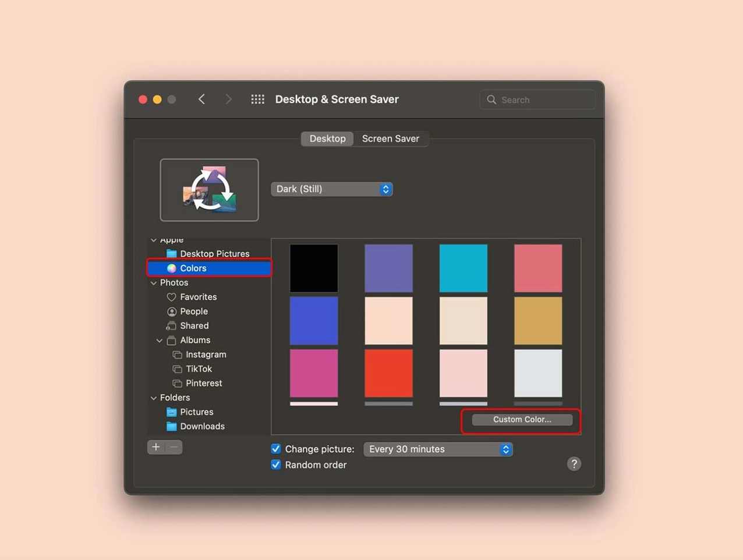The width and height of the screenshot is (743, 560).
Task: Collapse the Albums disclosure chevron
Action: coord(160,341)
